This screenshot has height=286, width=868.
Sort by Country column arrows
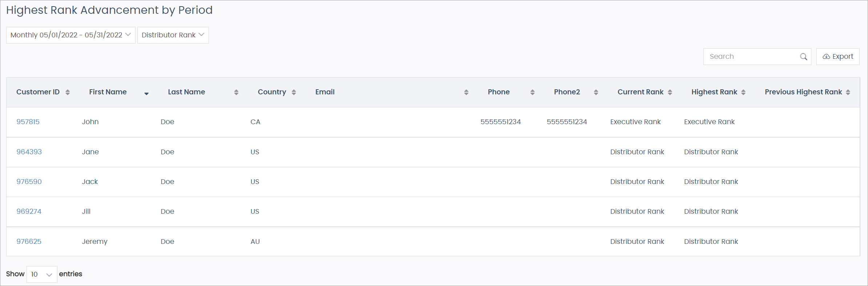click(x=294, y=92)
